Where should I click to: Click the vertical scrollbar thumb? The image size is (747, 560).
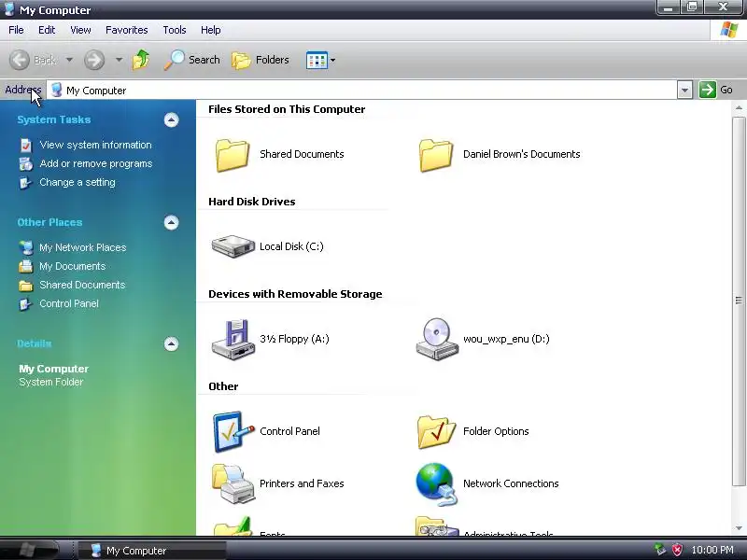(x=739, y=301)
